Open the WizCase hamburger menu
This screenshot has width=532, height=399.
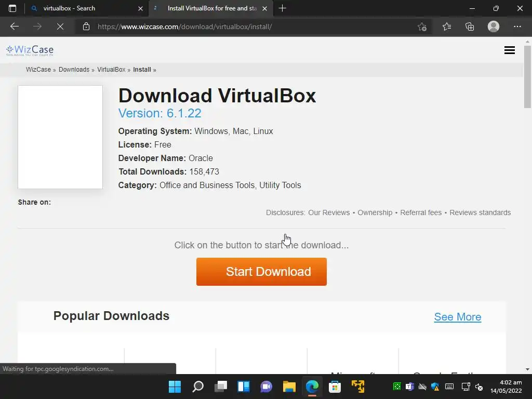(x=509, y=50)
